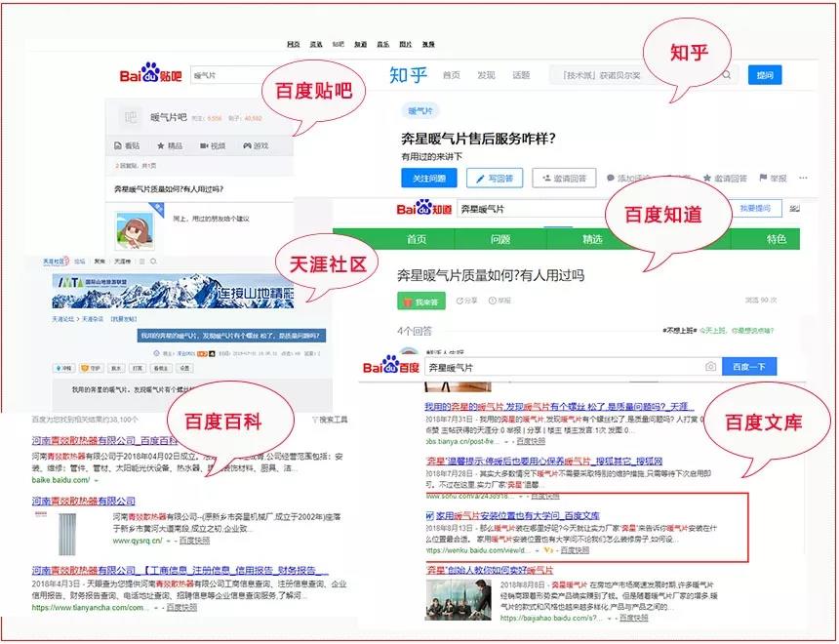Click 百度快照 next to www.qysrq.cn
Viewport: 839px width, 644px height.
pos(194,541)
